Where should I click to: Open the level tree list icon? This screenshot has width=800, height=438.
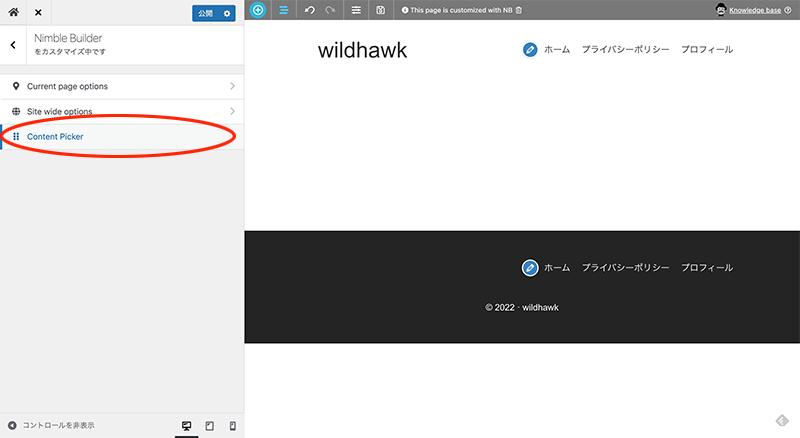point(283,10)
